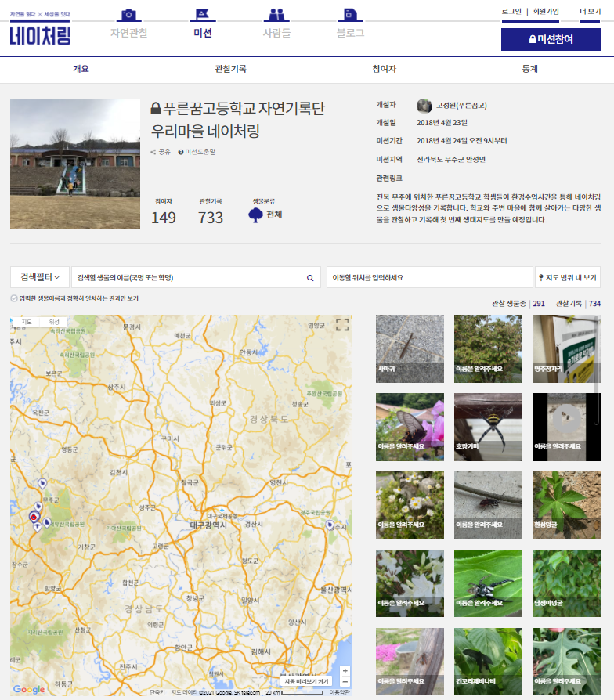This screenshot has width=614, height=700.
Task: Click mission region 전라북도 무주군 안성면
Action: (451, 160)
